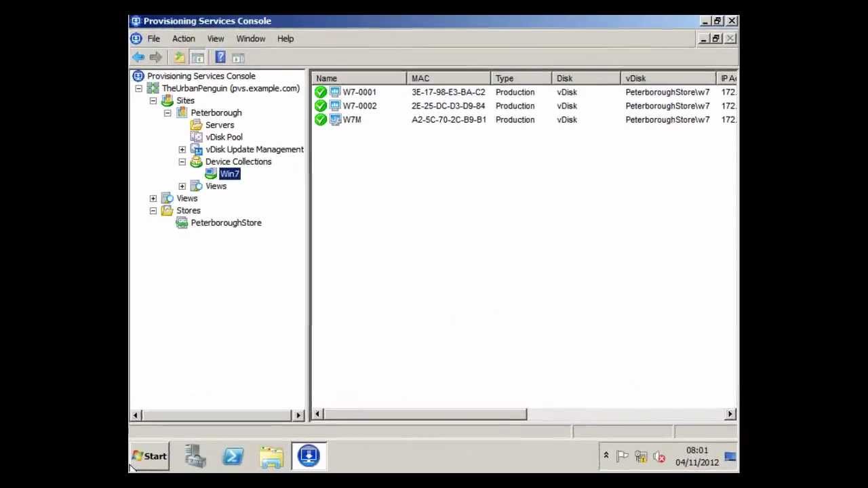Image resolution: width=868 pixels, height=488 pixels.
Task: Click the W7-0001 device status icon
Action: point(321,92)
